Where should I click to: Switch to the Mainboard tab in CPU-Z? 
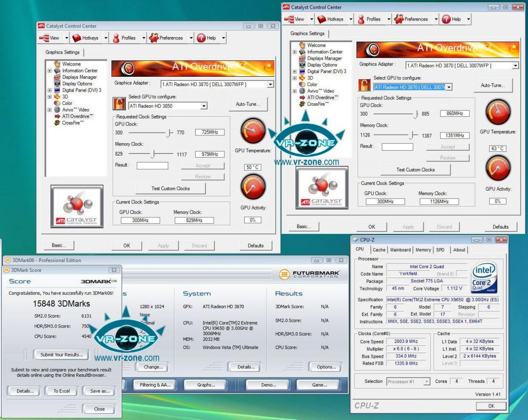point(401,250)
